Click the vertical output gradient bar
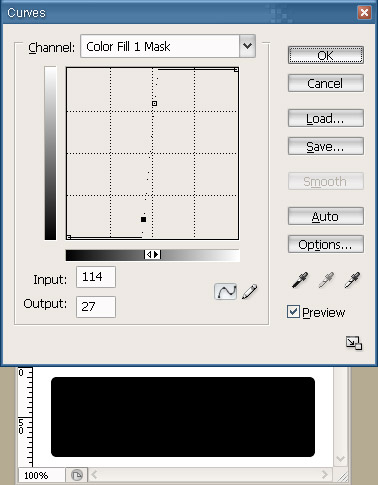 [x=50, y=153]
